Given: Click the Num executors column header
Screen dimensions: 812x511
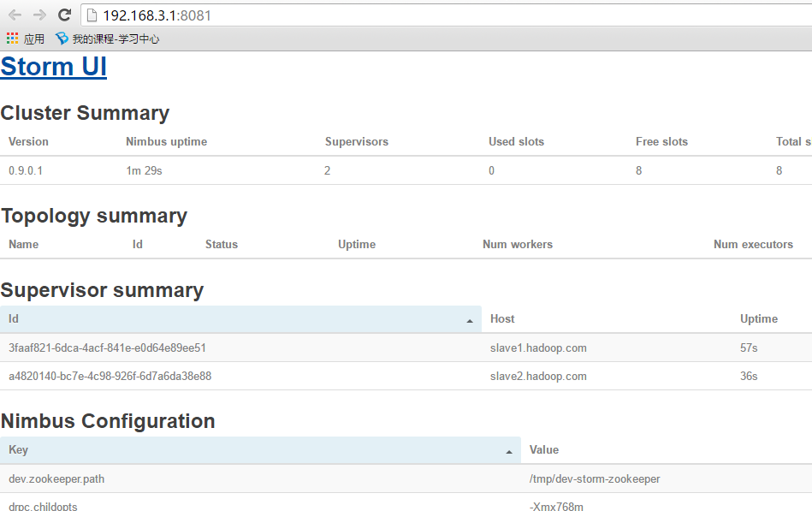Looking at the screenshot, I should pos(753,244).
